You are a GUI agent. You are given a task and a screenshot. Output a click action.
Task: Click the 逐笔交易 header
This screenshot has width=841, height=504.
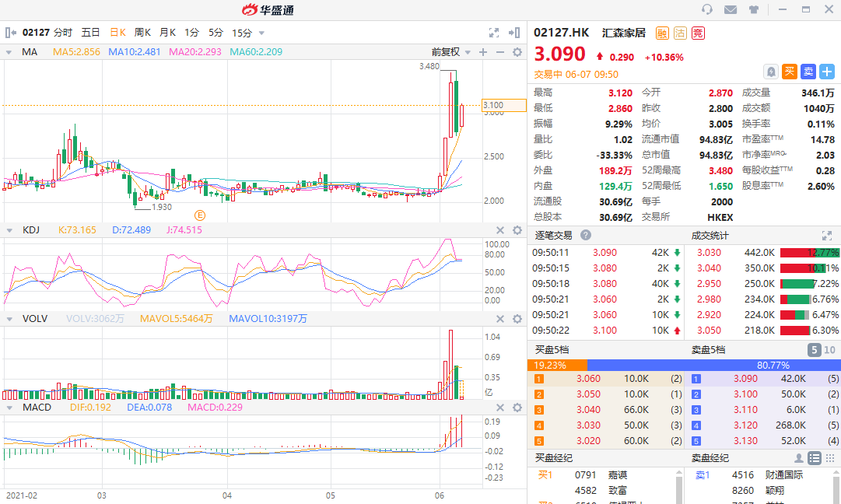(x=553, y=236)
